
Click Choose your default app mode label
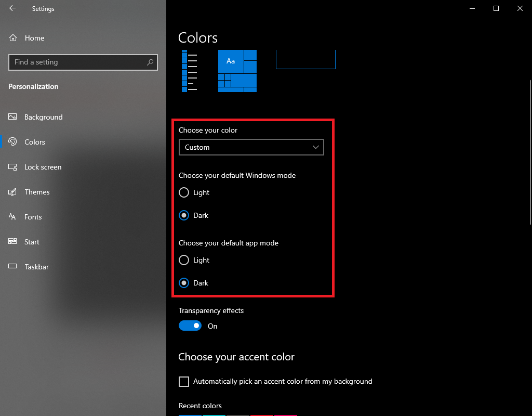(229, 243)
